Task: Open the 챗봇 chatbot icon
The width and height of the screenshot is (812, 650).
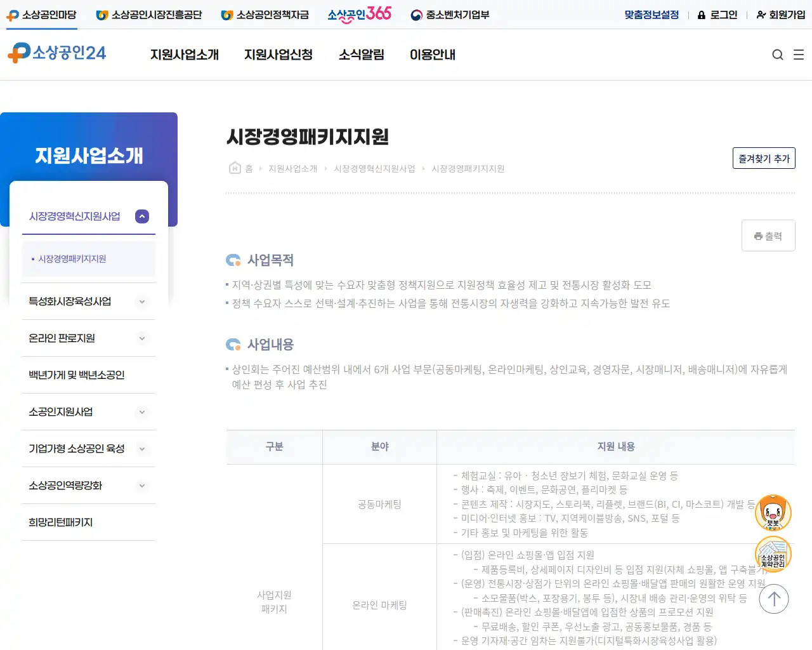Action: click(773, 512)
